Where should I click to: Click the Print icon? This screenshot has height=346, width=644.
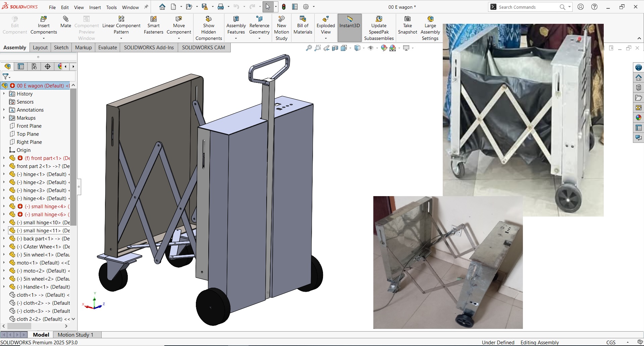click(x=221, y=7)
